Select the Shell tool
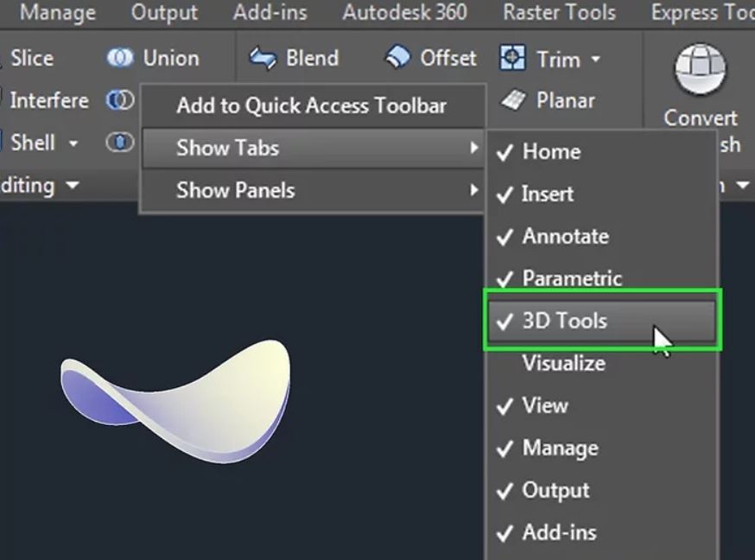The width and height of the screenshot is (755, 560). pyautogui.click(x=33, y=143)
